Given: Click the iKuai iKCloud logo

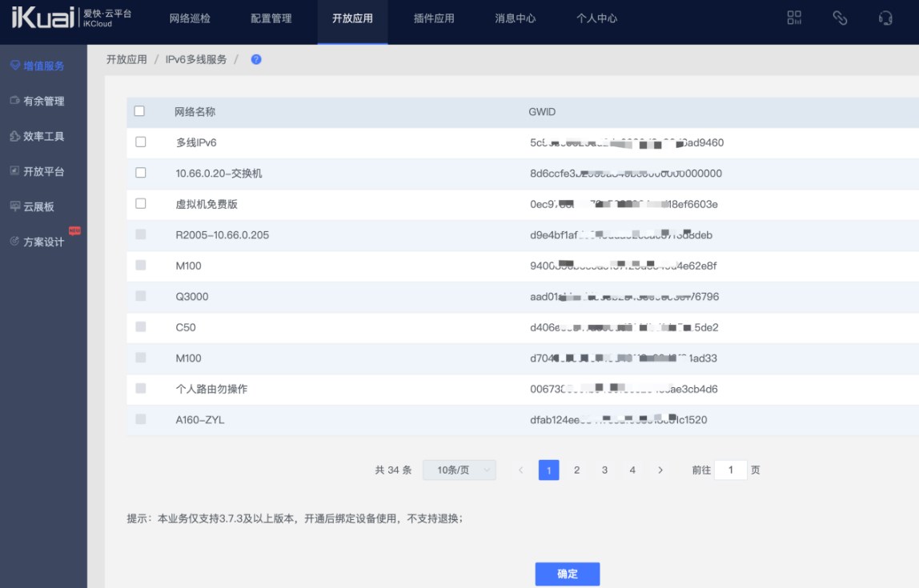Looking at the screenshot, I should (x=71, y=18).
